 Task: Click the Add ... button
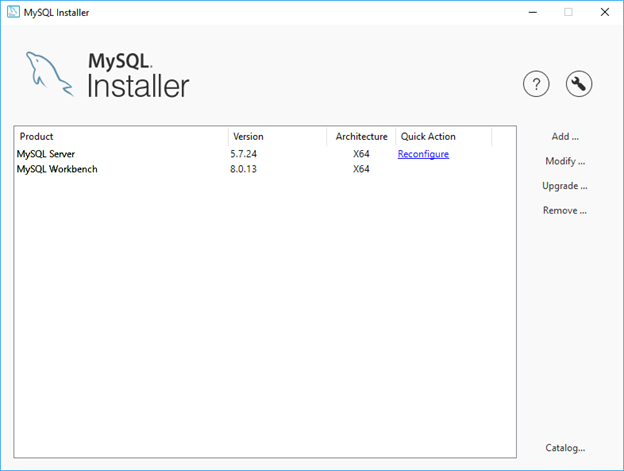pos(565,136)
